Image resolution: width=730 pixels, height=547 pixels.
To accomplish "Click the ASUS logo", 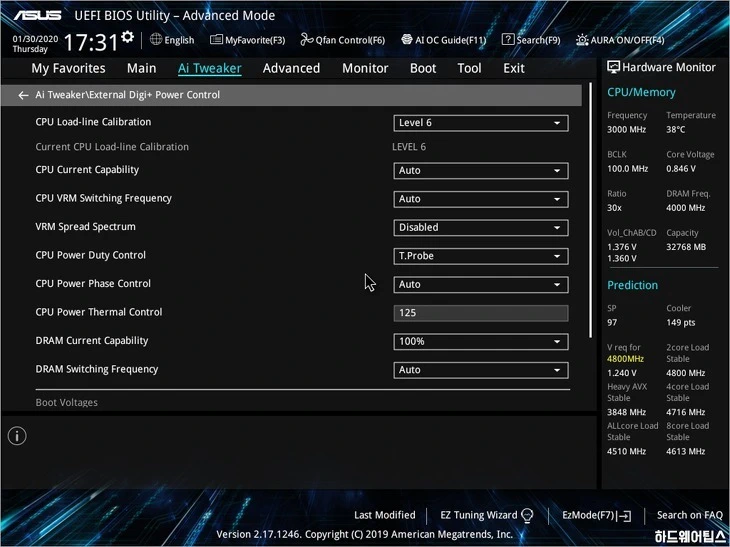I will coord(37,15).
